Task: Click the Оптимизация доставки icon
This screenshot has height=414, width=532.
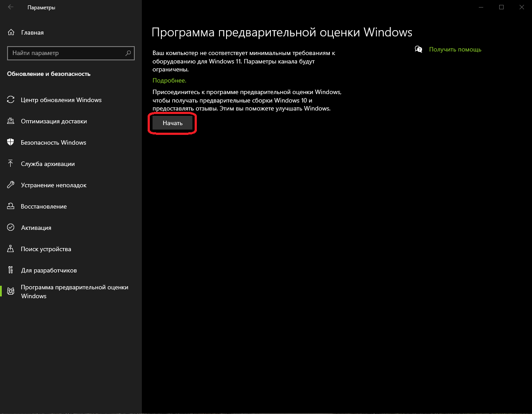Action: tap(11, 121)
